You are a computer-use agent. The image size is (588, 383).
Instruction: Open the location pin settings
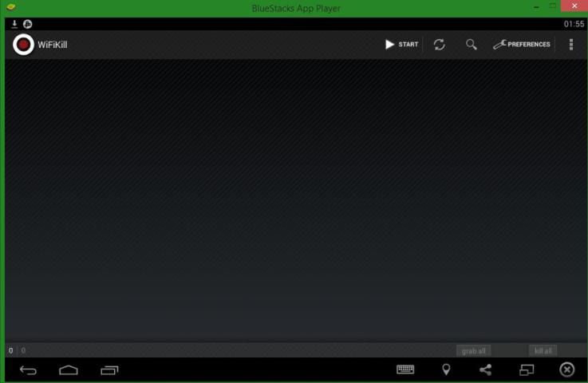tap(446, 369)
